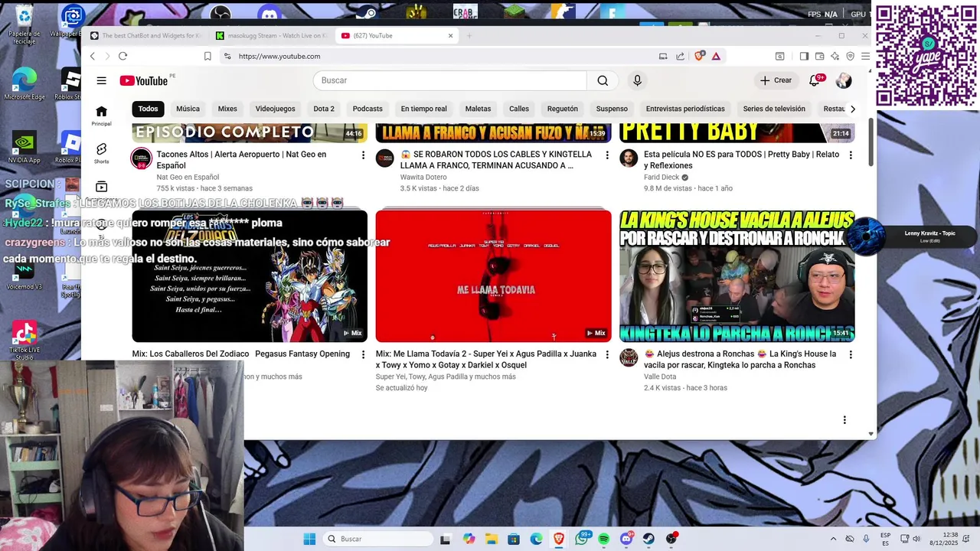
Task: Go to Principal in YouTube sidebar
Action: 101,116
